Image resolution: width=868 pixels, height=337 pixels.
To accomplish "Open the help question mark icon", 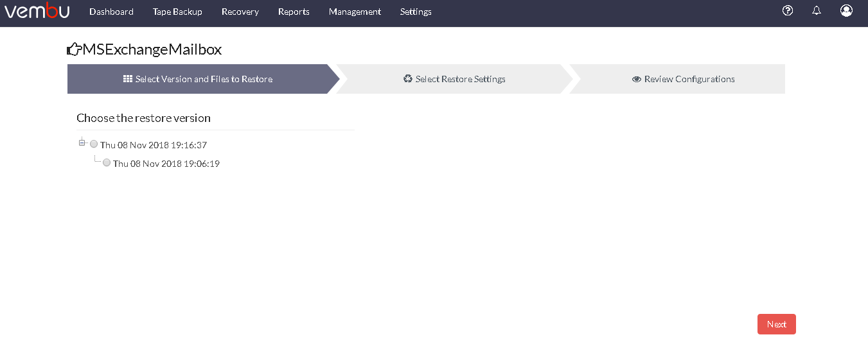I will 788,10.
